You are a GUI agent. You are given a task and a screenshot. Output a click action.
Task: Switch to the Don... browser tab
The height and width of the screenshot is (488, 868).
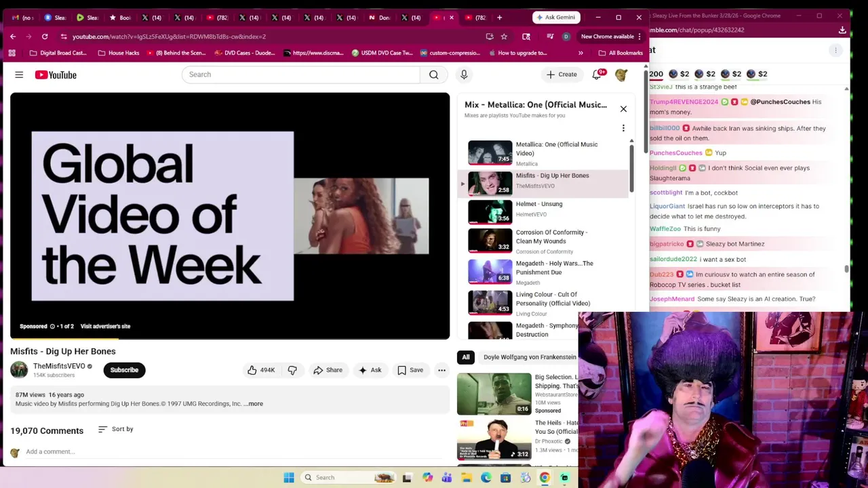(x=380, y=18)
